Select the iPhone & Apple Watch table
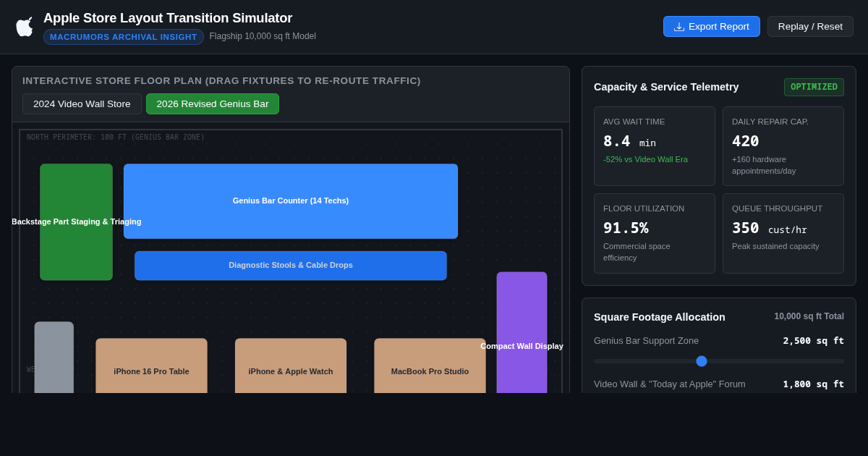 click(x=291, y=366)
